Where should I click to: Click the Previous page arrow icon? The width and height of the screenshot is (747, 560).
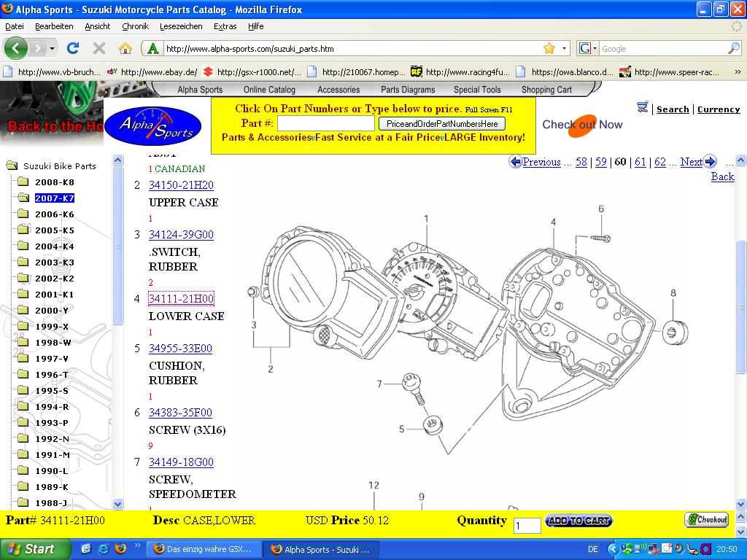click(515, 162)
